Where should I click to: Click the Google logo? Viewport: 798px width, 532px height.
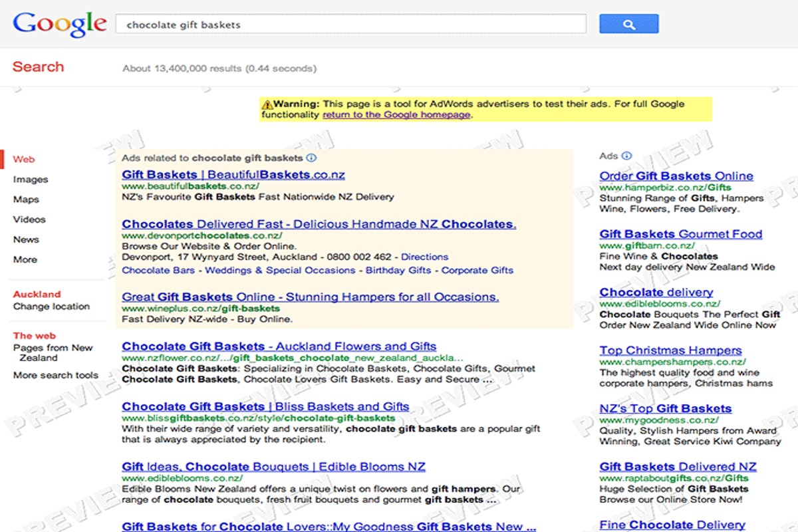[x=60, y=25]
